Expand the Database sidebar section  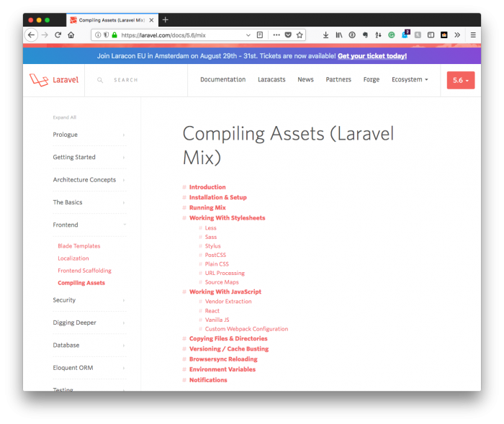89,345
